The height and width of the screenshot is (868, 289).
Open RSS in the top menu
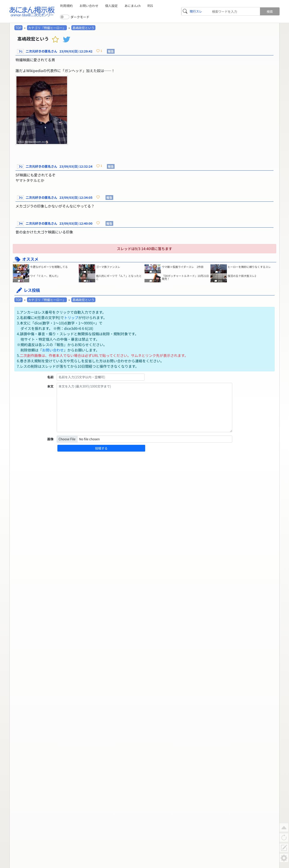point(150,6)
